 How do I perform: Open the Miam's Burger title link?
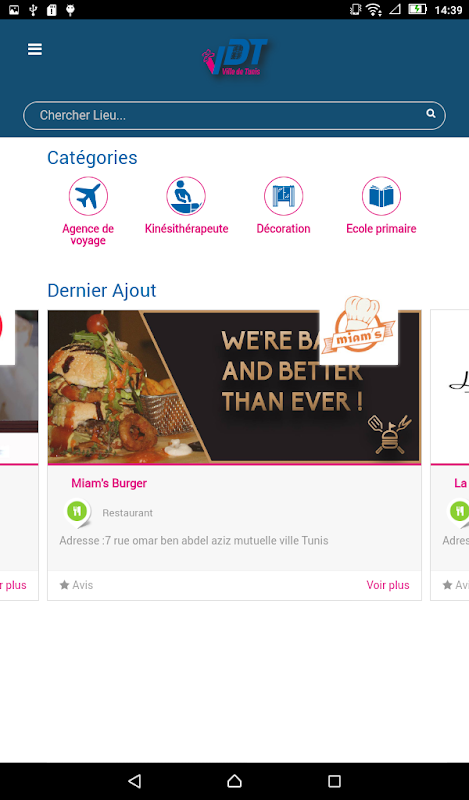click(109, 483)
